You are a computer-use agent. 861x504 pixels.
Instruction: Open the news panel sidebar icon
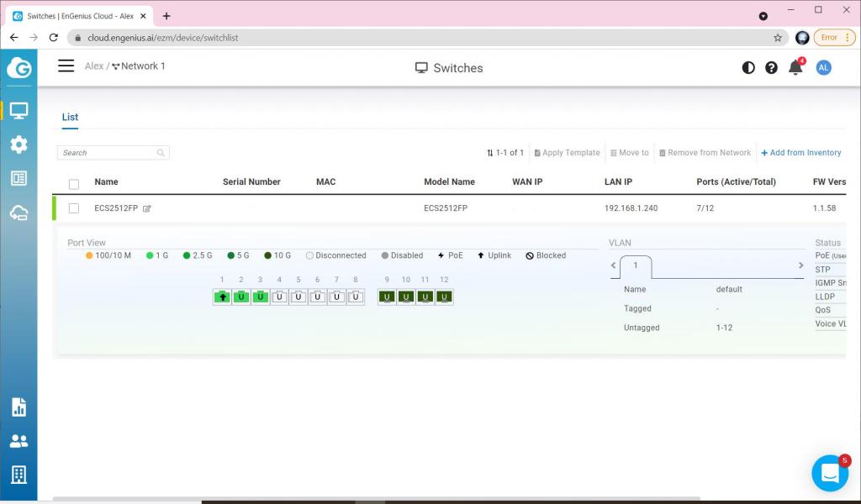pyautogui.click(x=18, y=178)
